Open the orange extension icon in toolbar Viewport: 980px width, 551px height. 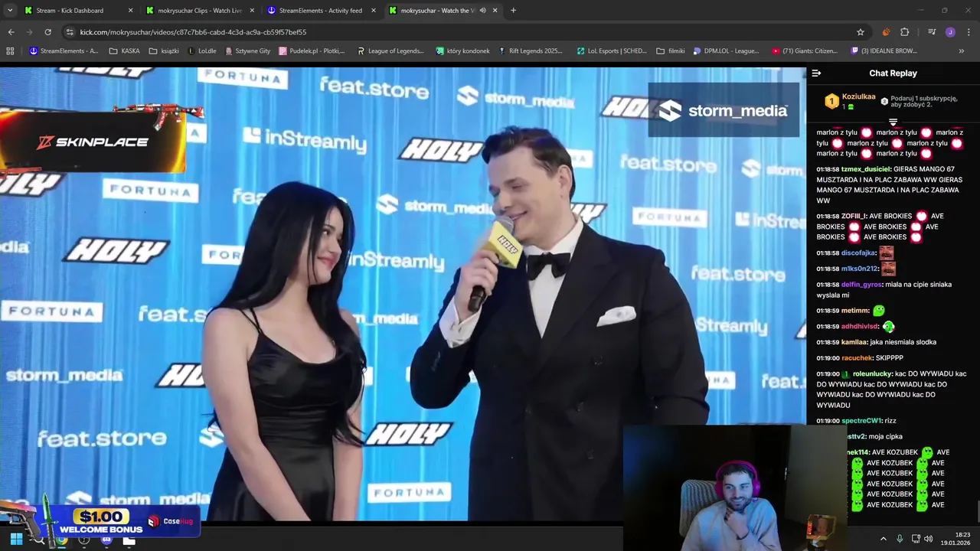tap(886, 32)
